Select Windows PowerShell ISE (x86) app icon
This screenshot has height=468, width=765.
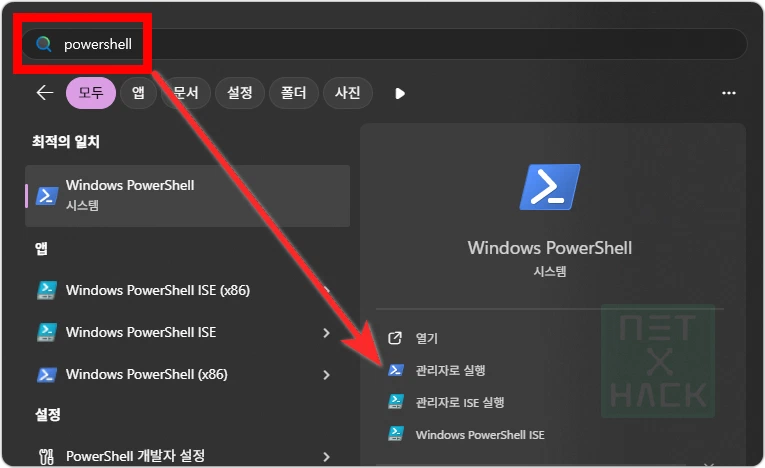pos(46,290)
